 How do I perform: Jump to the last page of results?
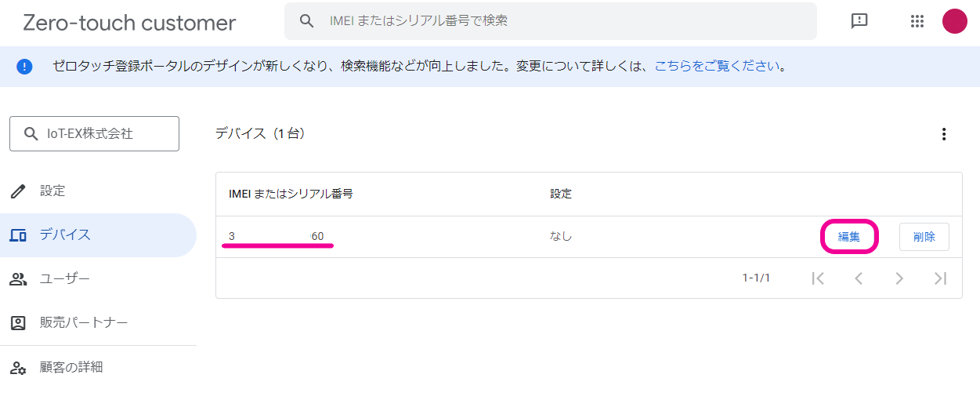pyautogui.click(x=940, y=278)
